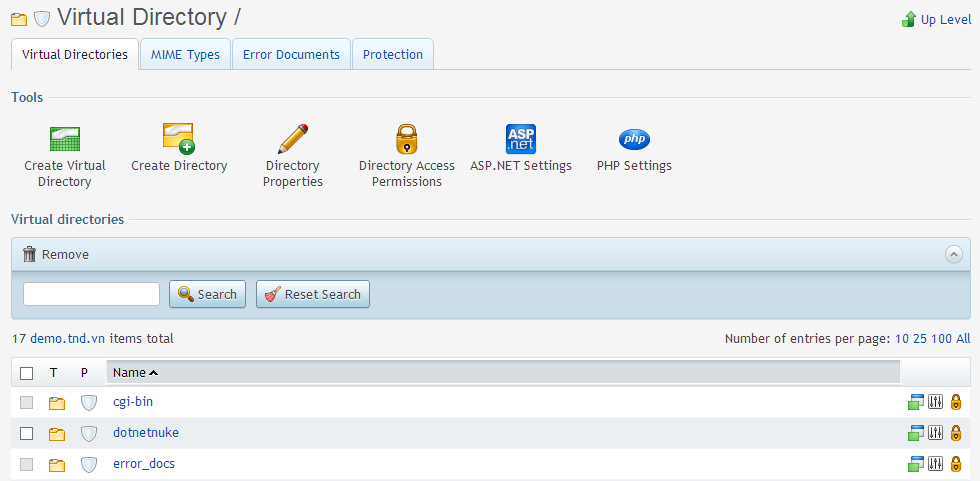Tick the checkbox for error_docs row
The image size is (980, 481).
coord(26,464)
